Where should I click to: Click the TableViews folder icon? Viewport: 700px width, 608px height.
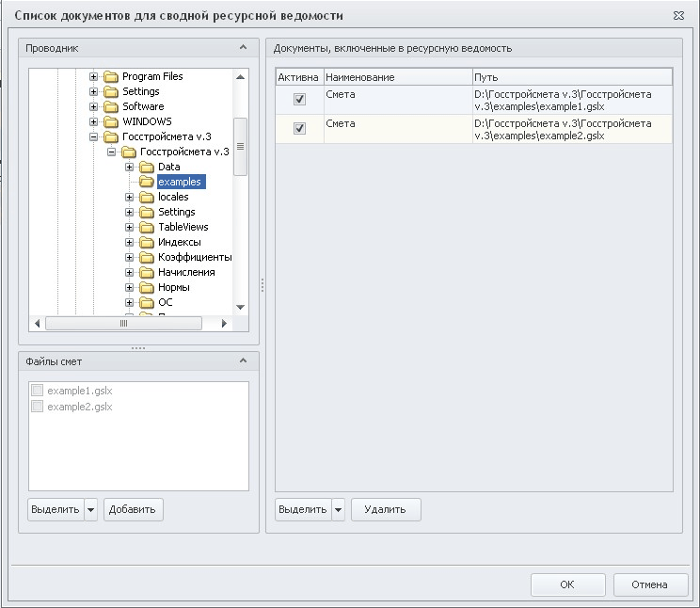[x=147, y=227]
